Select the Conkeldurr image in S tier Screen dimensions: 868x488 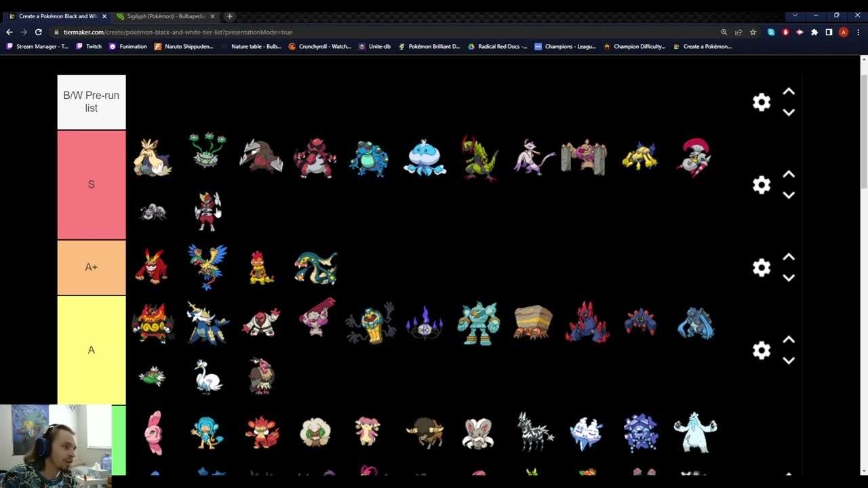point(585,158)
